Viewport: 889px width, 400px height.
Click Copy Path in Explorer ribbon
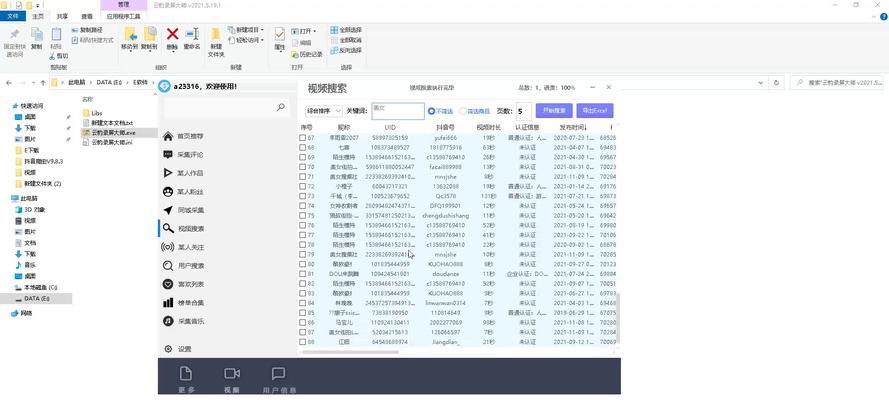coord(87,29)
